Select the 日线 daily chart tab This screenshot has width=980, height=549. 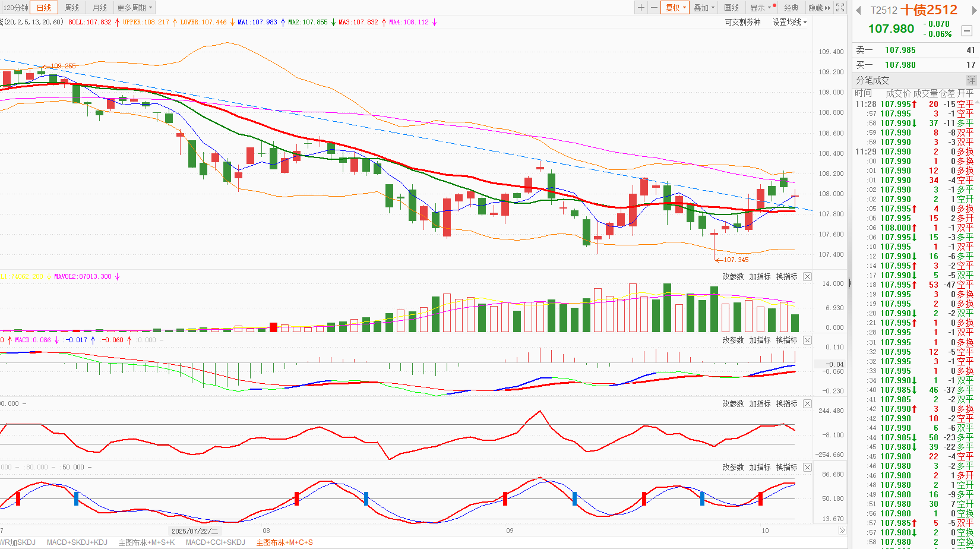click(x=44, y=8)
